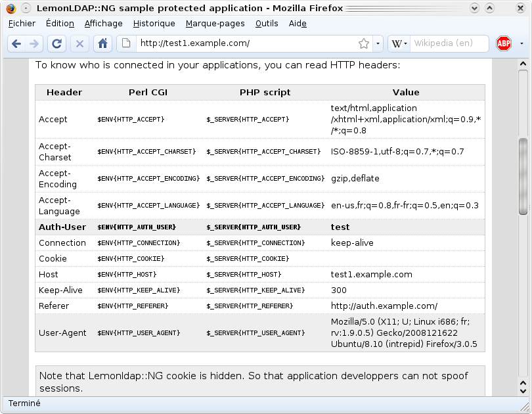Click the Firefox logo in title bar
This screenshot has width=532, height=414.
pos(11,8)
